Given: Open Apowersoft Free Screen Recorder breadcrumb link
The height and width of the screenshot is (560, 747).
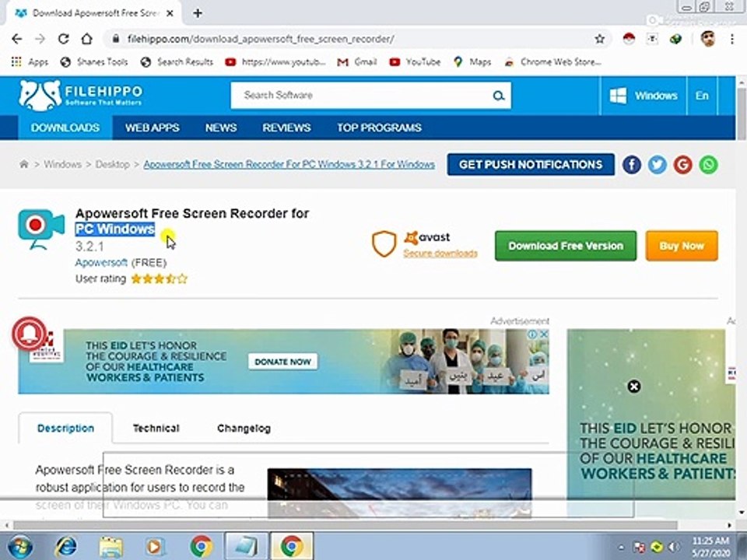Looking at the screenshot, I should (289, 164).
